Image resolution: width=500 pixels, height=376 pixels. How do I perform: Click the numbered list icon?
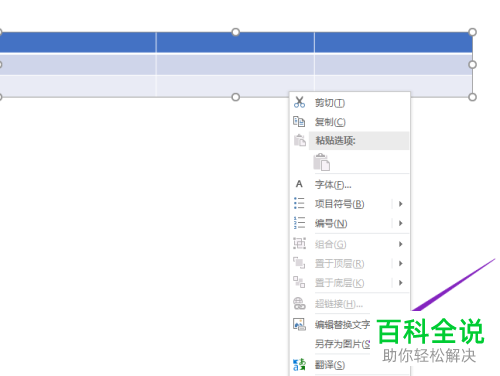point(299,222)
